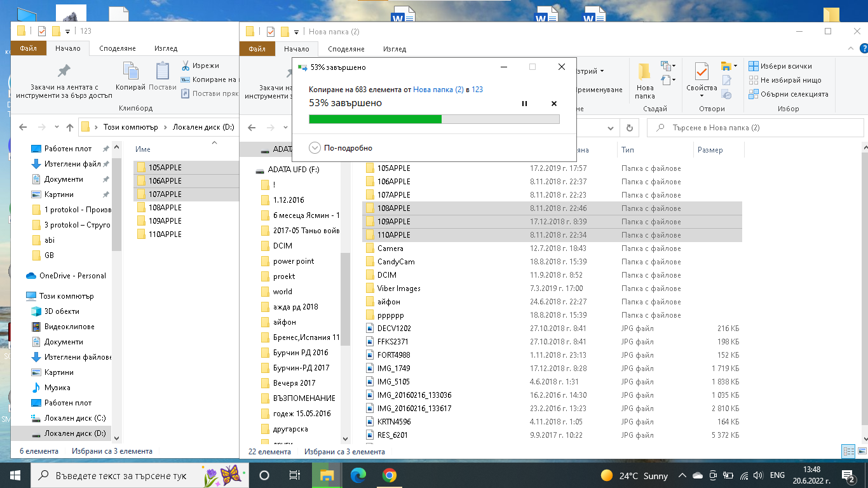Open new item dropdown in Създай group
Viewport: 868px width, 488px height.
(668, 66)
